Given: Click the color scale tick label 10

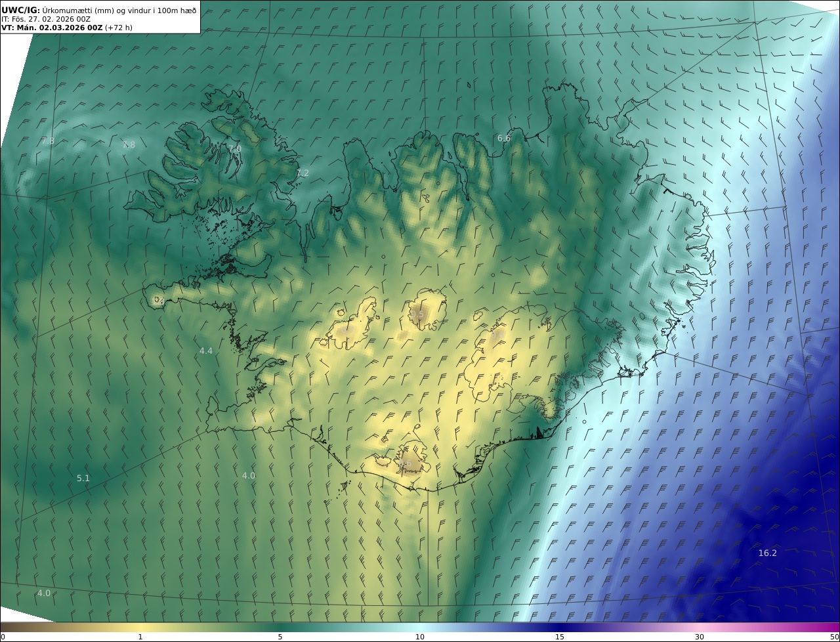Looking at the screenshot, I should [420, 637].
